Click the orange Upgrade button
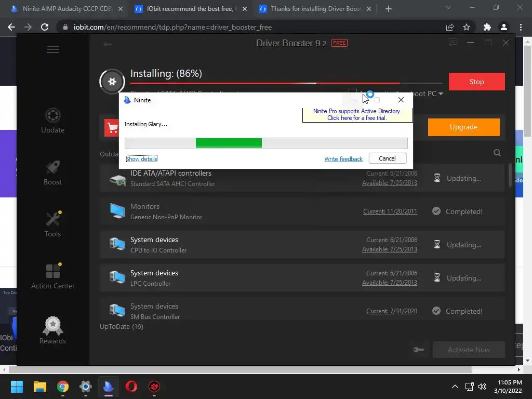The width and height of the screenshot is (532, 399). click(x=463, y=127)
